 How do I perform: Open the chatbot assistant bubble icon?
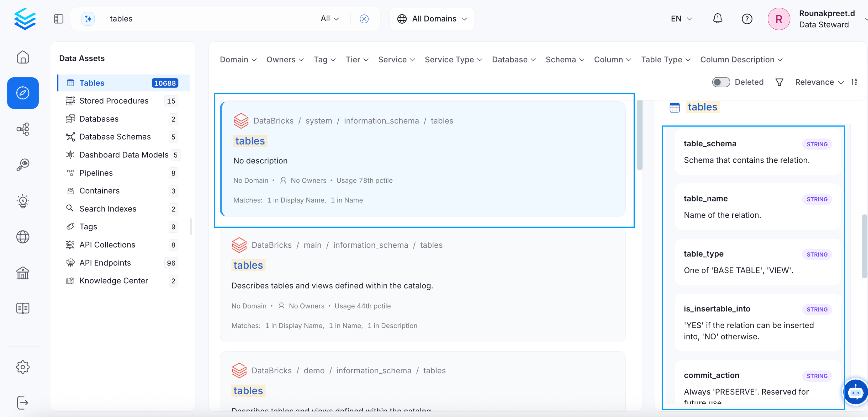pyautogui.click(x=855, y=393)
